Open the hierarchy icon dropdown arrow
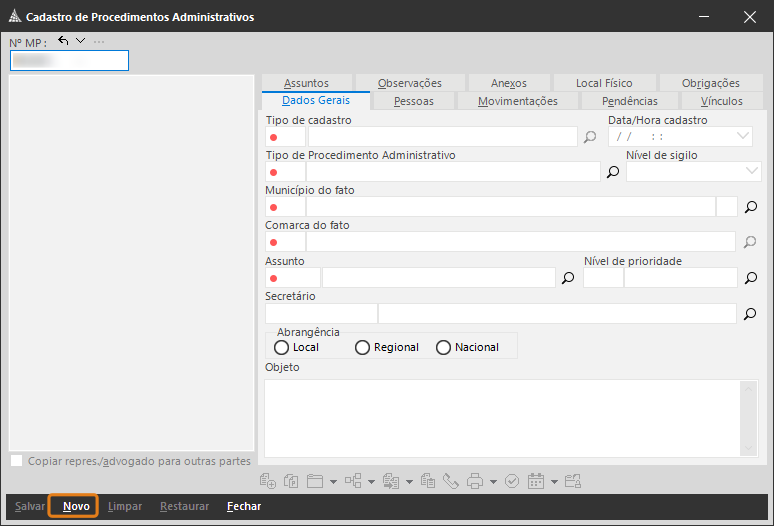Viewport: 774px width, 526px height. (372, 482)
